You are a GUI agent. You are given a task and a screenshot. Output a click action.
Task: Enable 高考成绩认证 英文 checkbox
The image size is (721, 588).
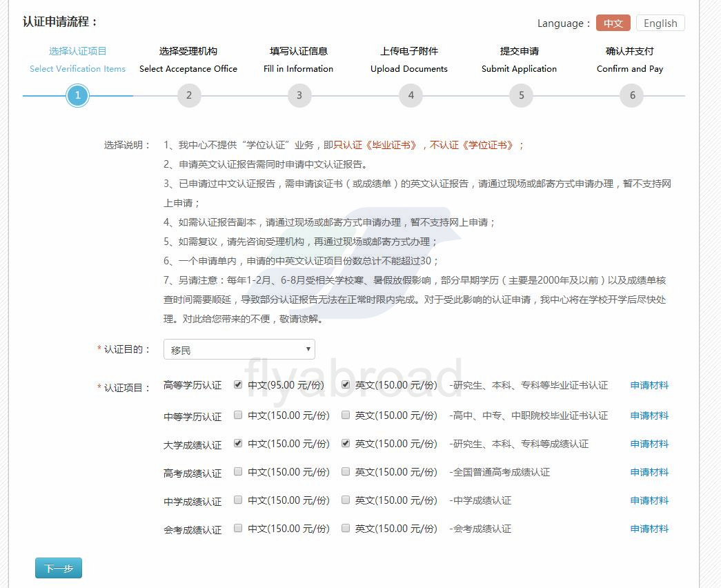346,472
